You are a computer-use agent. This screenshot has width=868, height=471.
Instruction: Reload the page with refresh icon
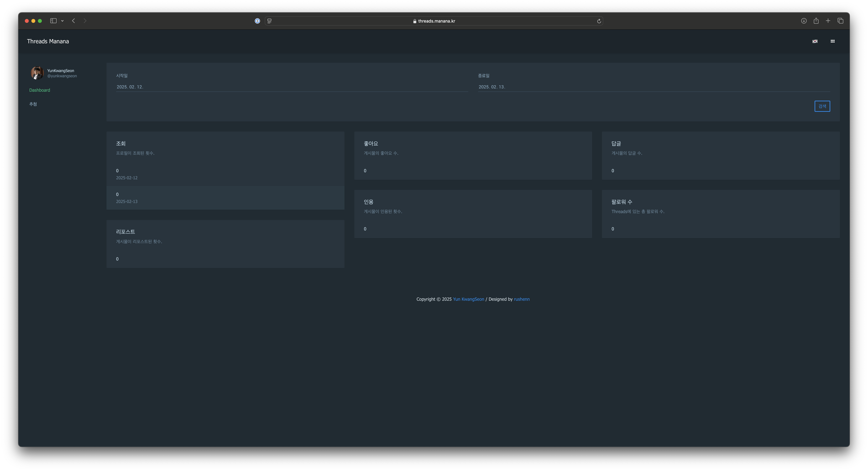[599, 21]
